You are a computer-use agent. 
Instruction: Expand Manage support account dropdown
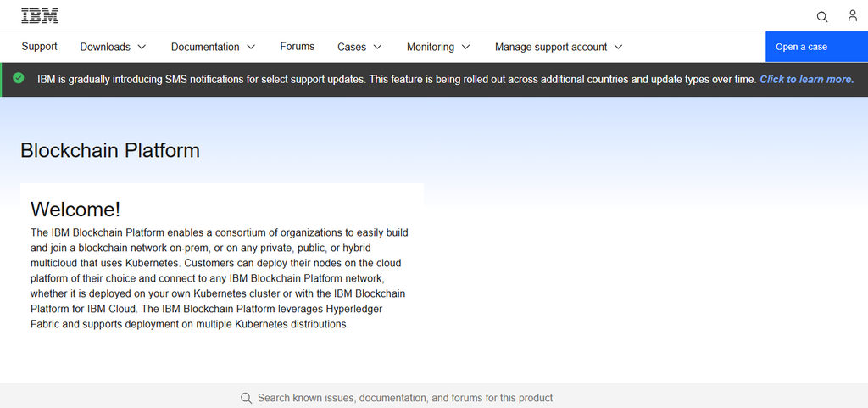(x=559, y=47)
